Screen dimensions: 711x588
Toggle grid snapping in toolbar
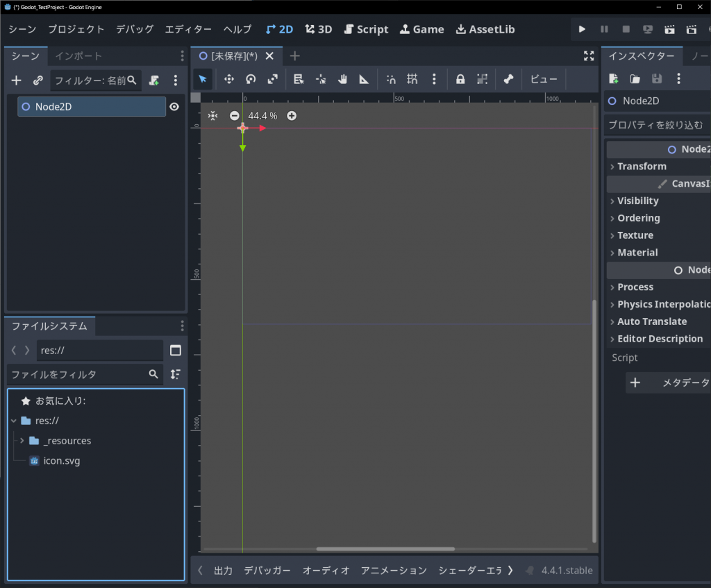[x=412, y=79]
